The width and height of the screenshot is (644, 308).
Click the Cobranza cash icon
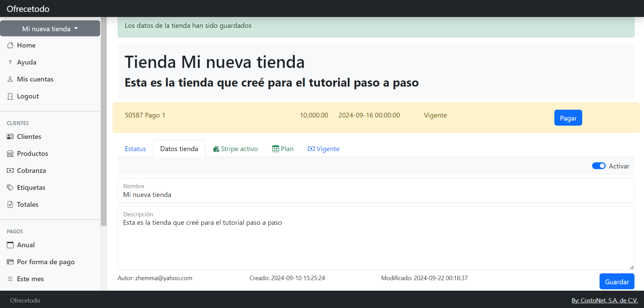tap(10, 170)
